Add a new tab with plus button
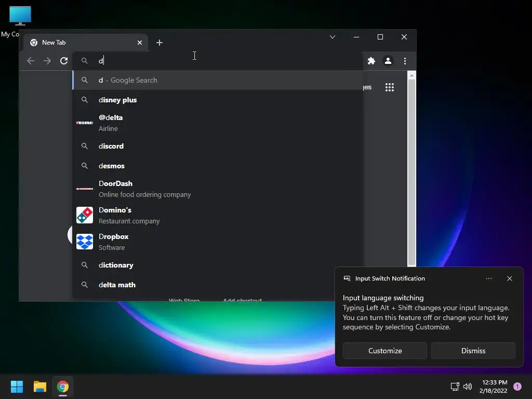532x399 pixels. [159, 43]
